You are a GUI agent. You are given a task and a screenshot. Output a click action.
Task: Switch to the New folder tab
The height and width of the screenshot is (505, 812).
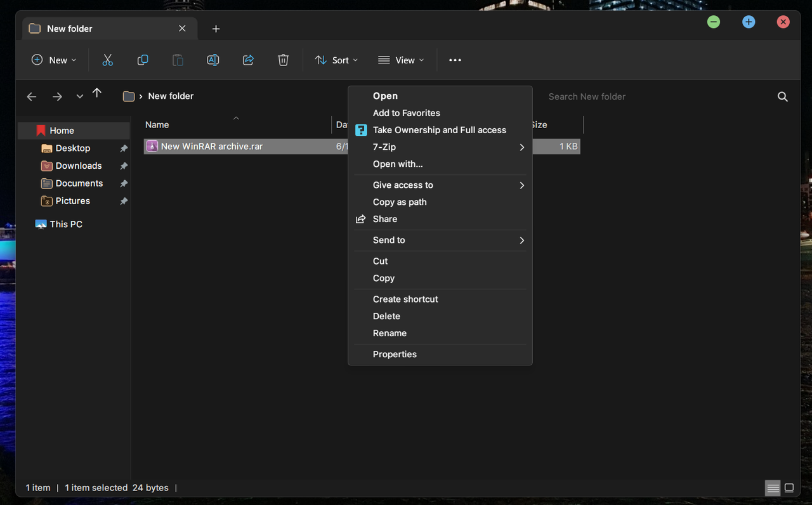pyautogui.click(x=69, y=29)
